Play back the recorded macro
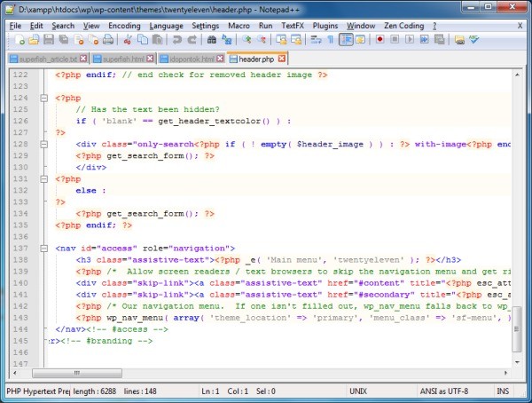532x403 pixels. tap(410, 40)
